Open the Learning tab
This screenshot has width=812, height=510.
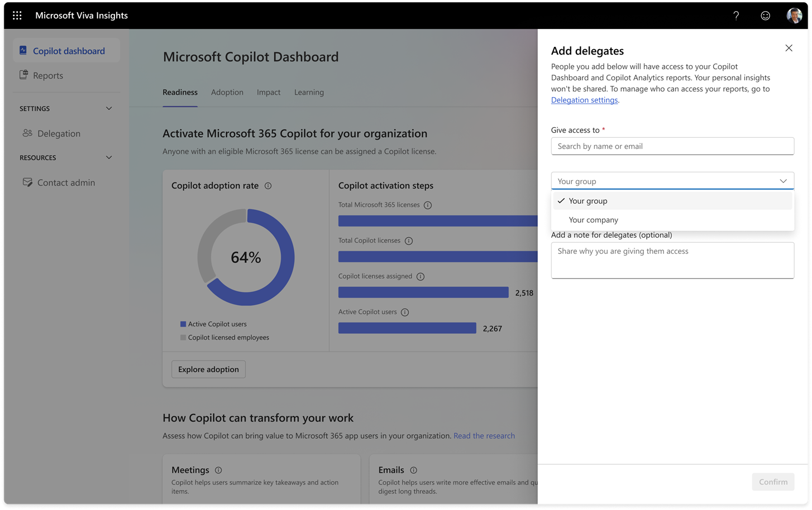[309, 92]
